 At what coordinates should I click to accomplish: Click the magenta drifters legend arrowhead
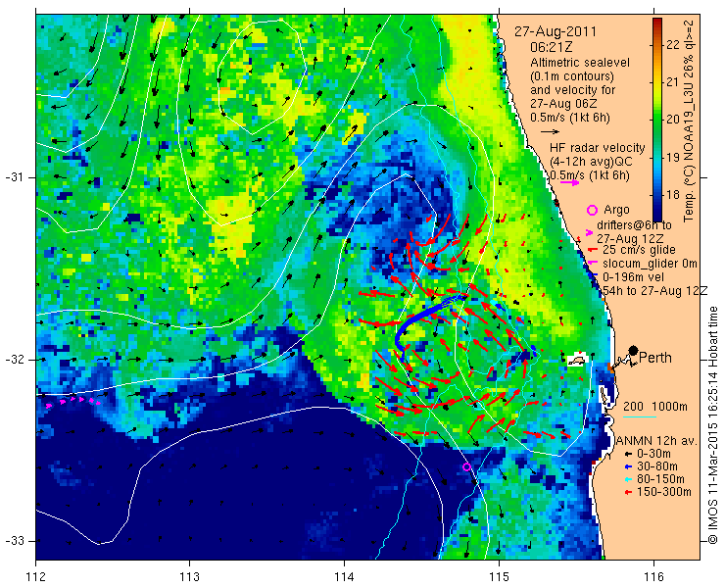coord(589,232)
